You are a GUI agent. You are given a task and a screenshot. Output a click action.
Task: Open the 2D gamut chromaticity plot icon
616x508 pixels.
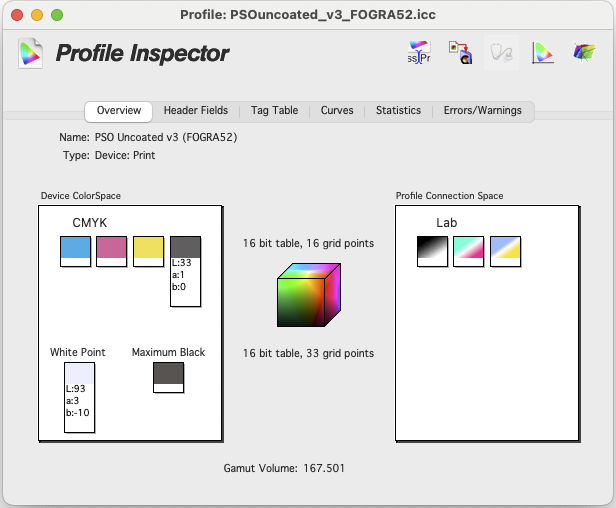pos(543,52)
